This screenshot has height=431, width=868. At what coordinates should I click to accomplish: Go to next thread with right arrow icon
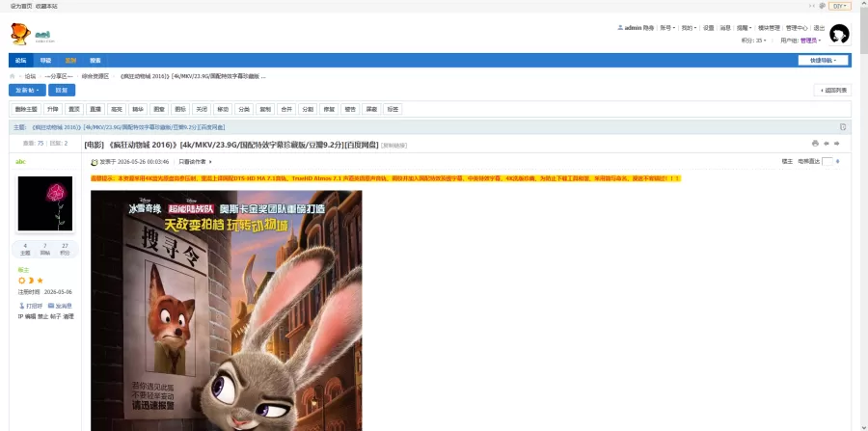[x=836, y=144]
